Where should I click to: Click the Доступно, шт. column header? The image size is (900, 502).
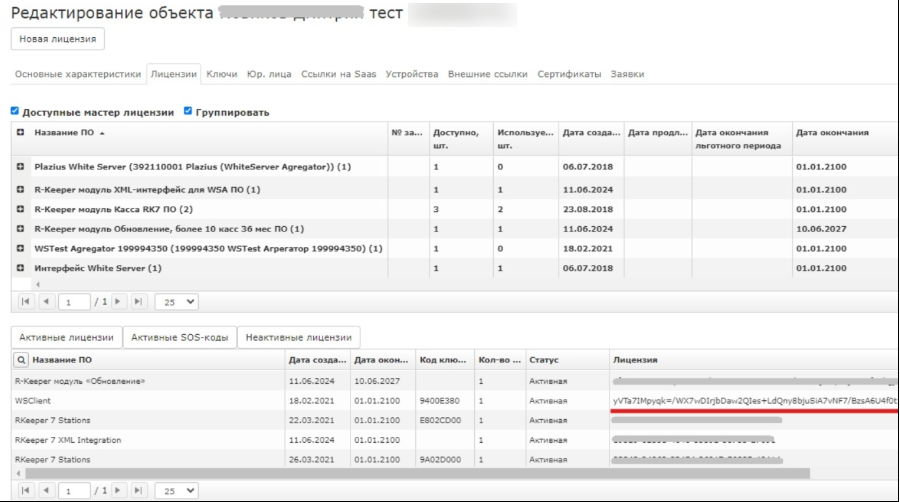point(461,139)
